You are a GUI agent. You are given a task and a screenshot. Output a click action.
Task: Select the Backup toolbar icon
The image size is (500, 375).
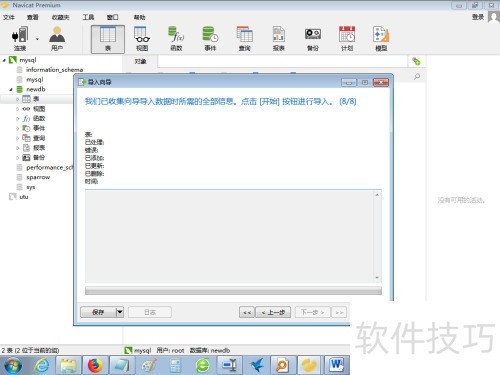coord(313,38)
